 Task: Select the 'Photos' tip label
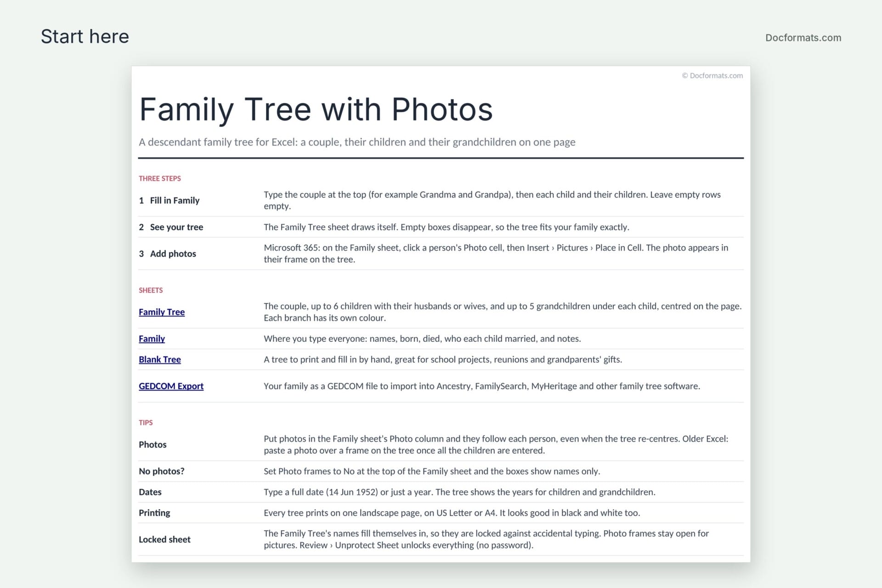click(153, 445)
